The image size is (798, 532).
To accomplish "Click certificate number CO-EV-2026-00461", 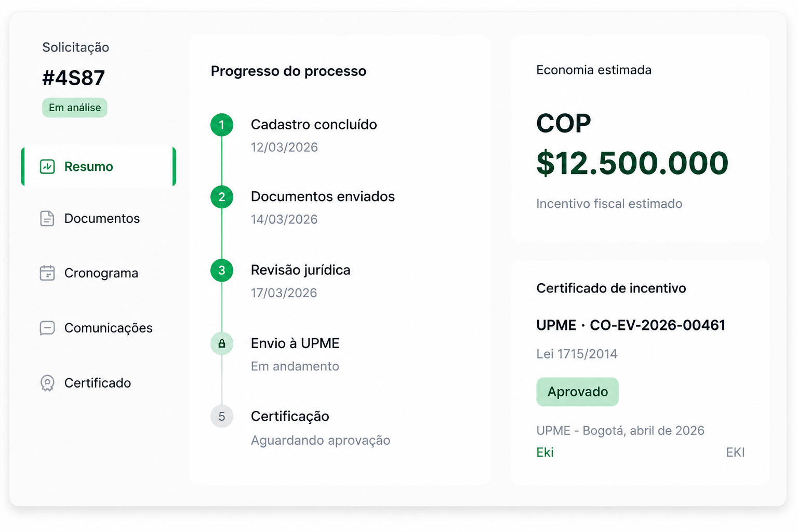I will pos(657,325).
